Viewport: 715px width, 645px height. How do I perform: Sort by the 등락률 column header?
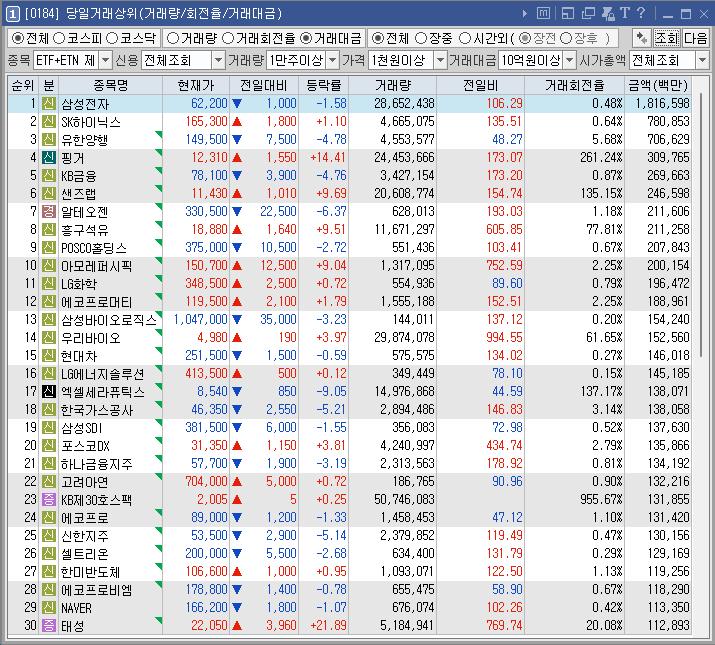tap(324, 85)
